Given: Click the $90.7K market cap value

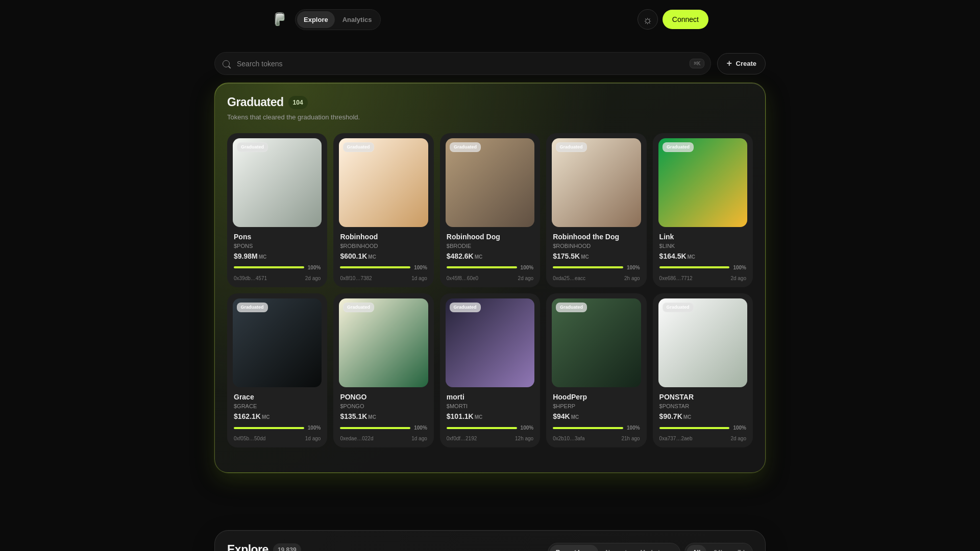Looking at the screenshot, I should pos(671,416).
